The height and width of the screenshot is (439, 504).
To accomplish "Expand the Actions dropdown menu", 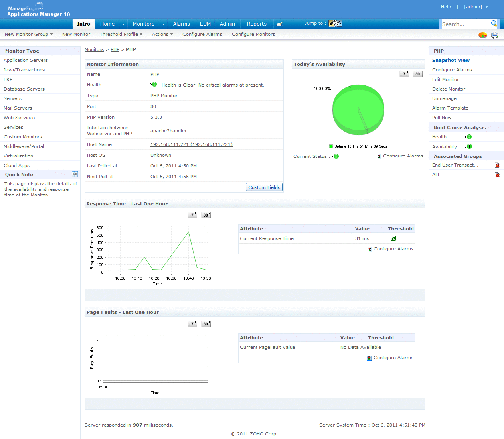I will point(162,34).
